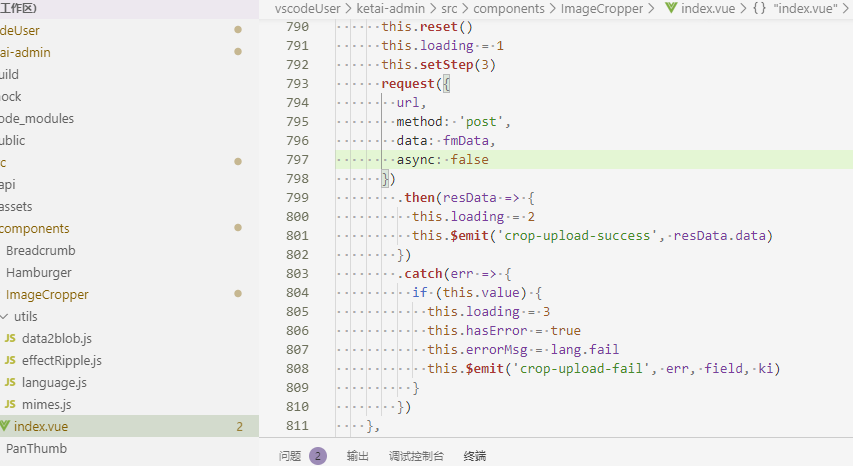Open effectRipple.js file

[61, 361]
